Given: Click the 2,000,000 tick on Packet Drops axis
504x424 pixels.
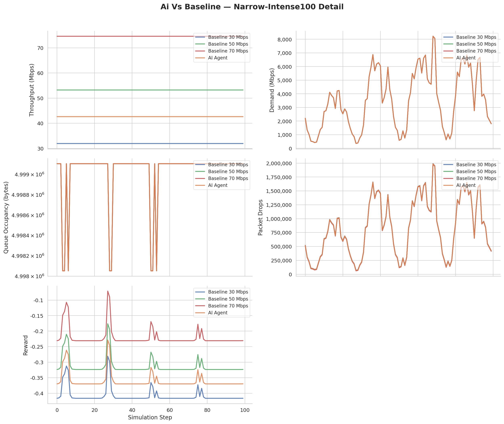Looking at the screenshot, I should coord(279,163).
